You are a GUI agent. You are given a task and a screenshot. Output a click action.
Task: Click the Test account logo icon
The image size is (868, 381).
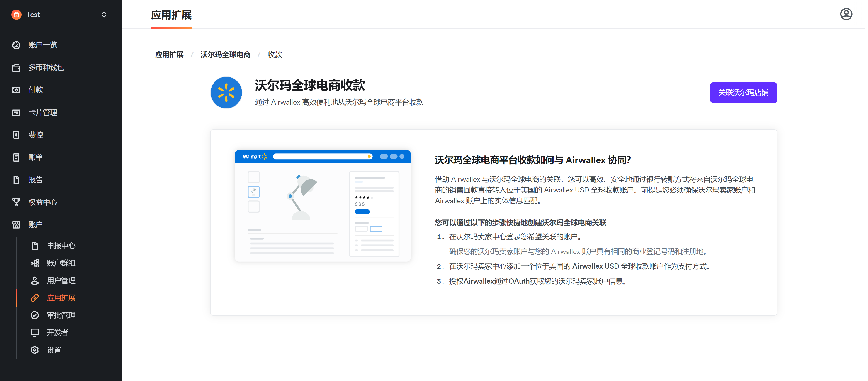tap(16, 15)
